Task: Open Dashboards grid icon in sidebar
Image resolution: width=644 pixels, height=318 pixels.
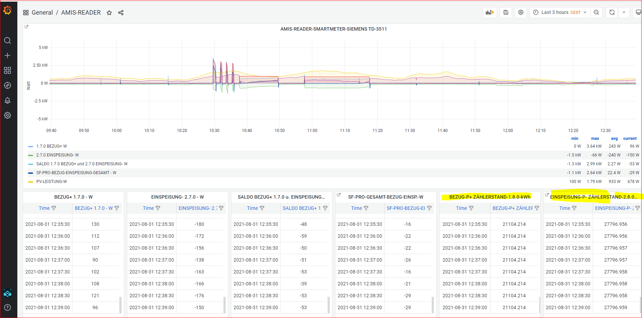Action: click(x=7, y=70)
